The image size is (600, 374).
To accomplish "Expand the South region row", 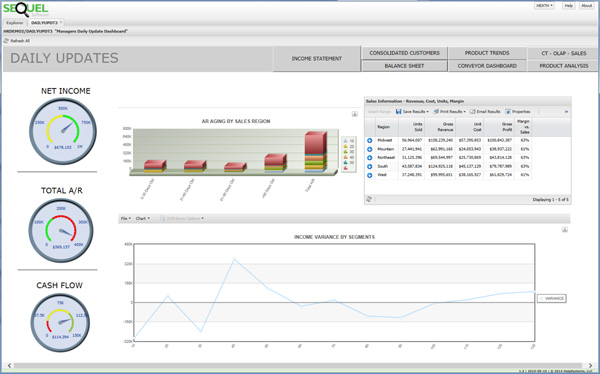I will coord(370,166).
